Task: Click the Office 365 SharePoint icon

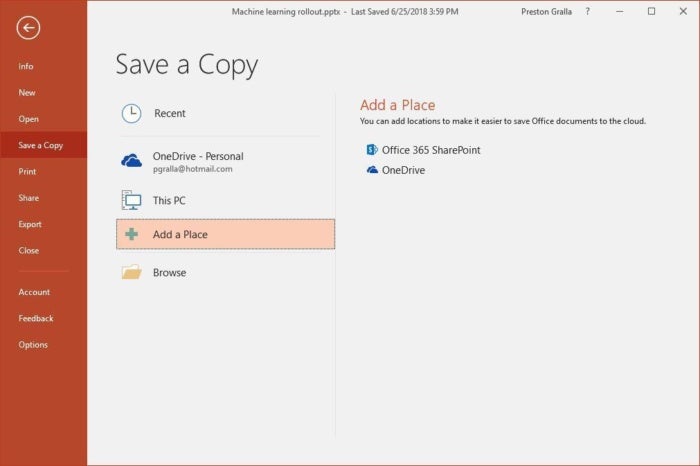Action: [x=372, y=150]
